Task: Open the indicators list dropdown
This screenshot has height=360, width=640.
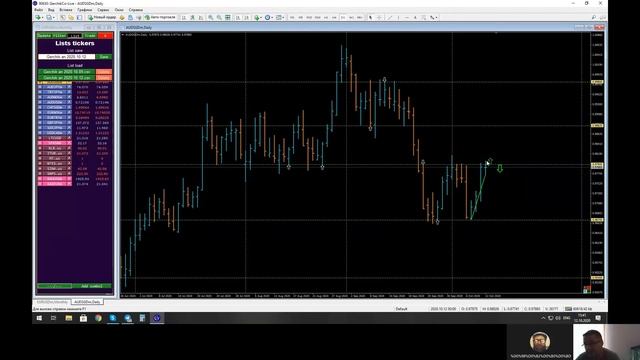Action: pyautogui.click(x=258, y=18)
